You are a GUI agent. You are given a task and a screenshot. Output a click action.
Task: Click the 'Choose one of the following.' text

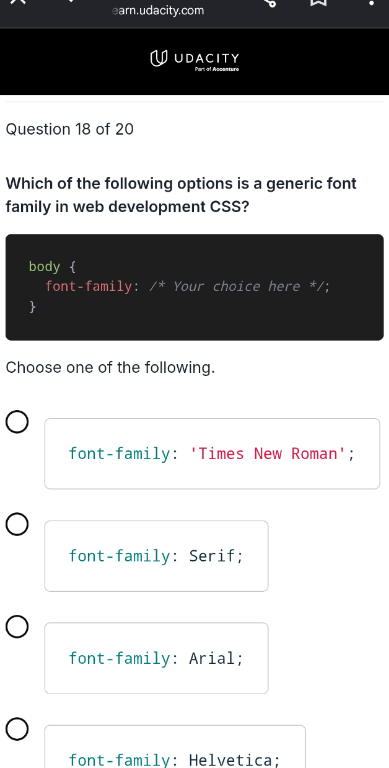110,367
